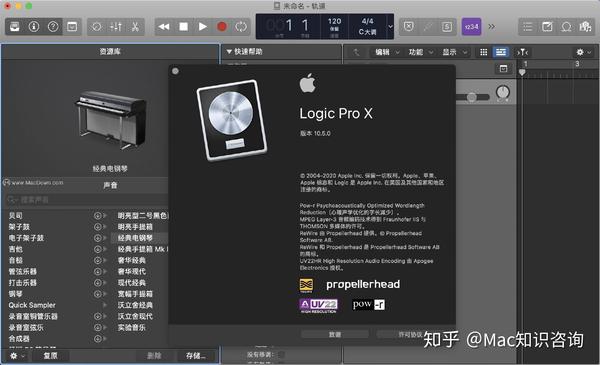Click the 4/4 time signature in the LCD
600x365 pixels.
(x=367, y=21)
